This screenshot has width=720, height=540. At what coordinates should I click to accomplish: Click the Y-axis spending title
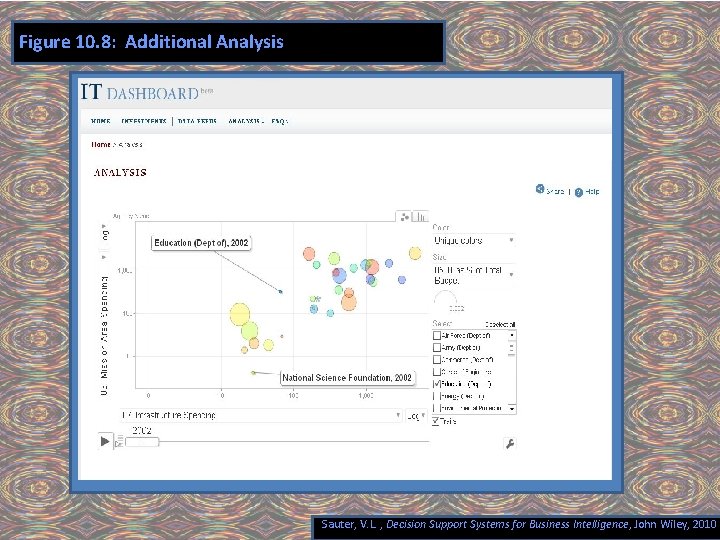coord(105,335)
